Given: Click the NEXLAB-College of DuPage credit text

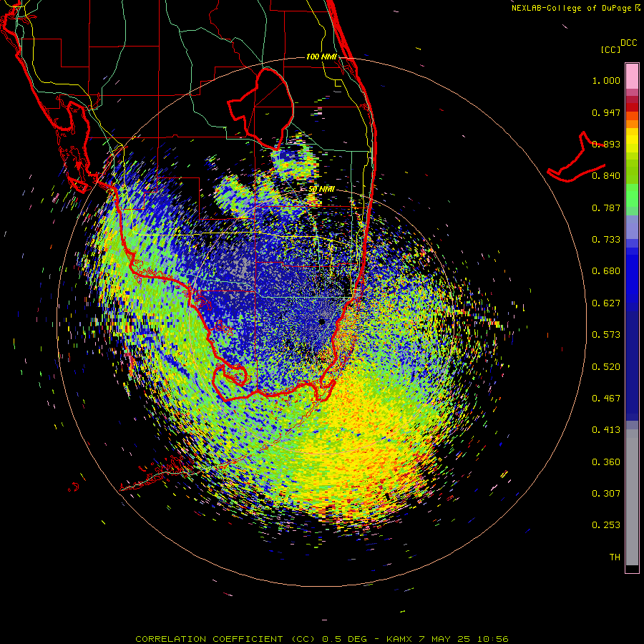Looking at the screenshot, I should [575, 8].
